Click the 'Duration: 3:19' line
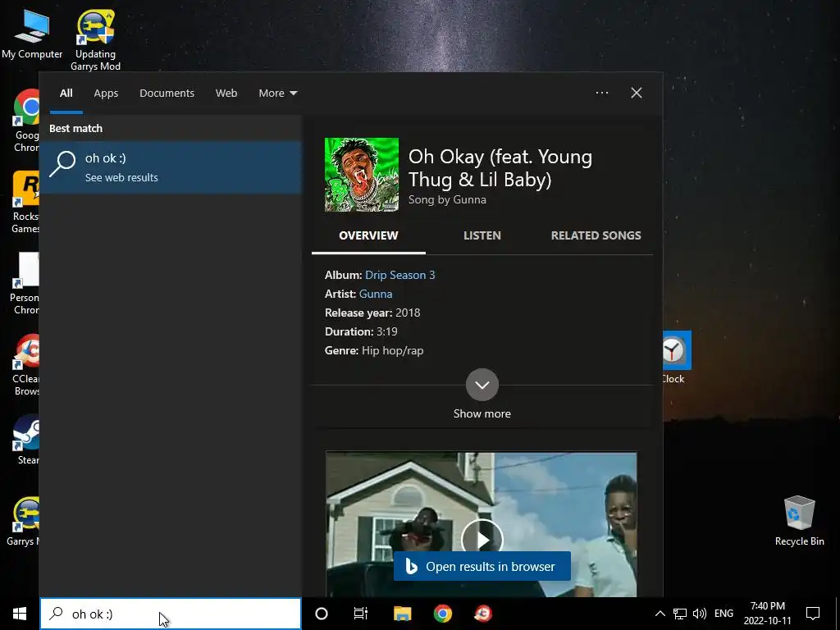 pyautogui.click(x=361, y=331)
